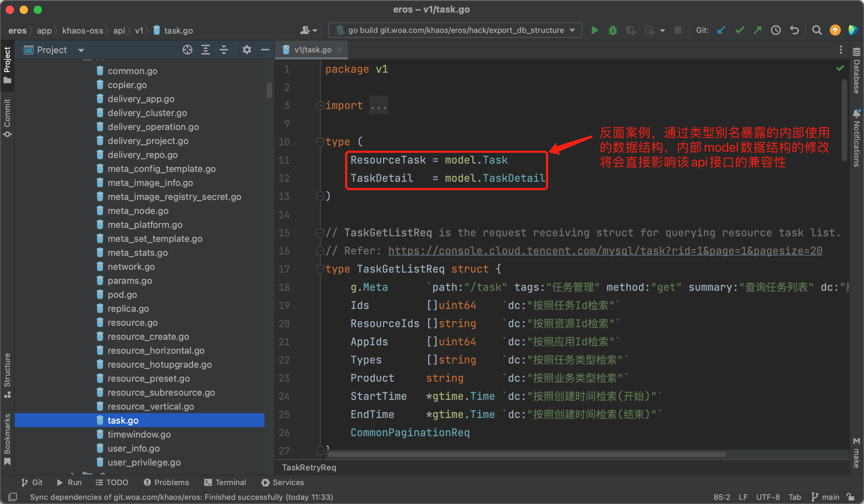Click Git Commit checkmark icon

point(739,30)
